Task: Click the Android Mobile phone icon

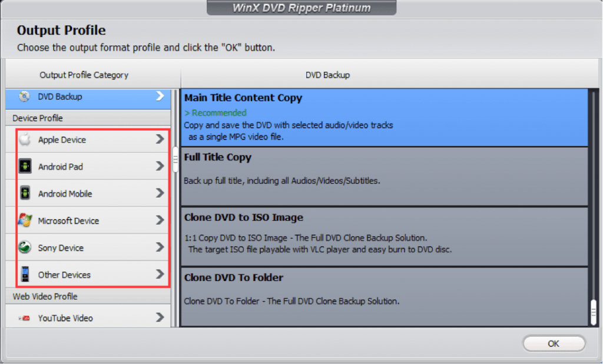Action: (25, 193)
